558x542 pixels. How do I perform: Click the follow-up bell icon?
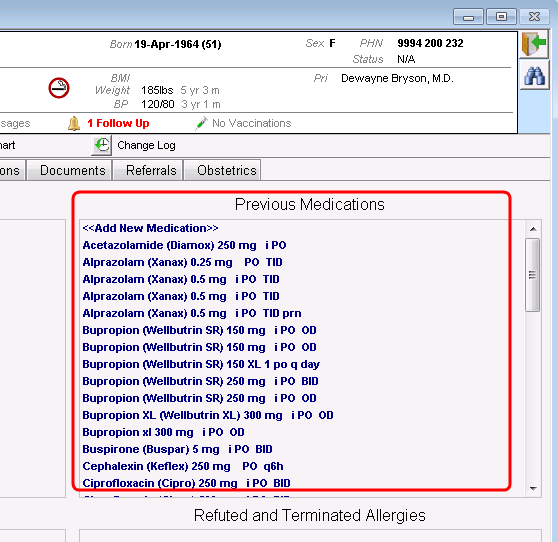74,123
